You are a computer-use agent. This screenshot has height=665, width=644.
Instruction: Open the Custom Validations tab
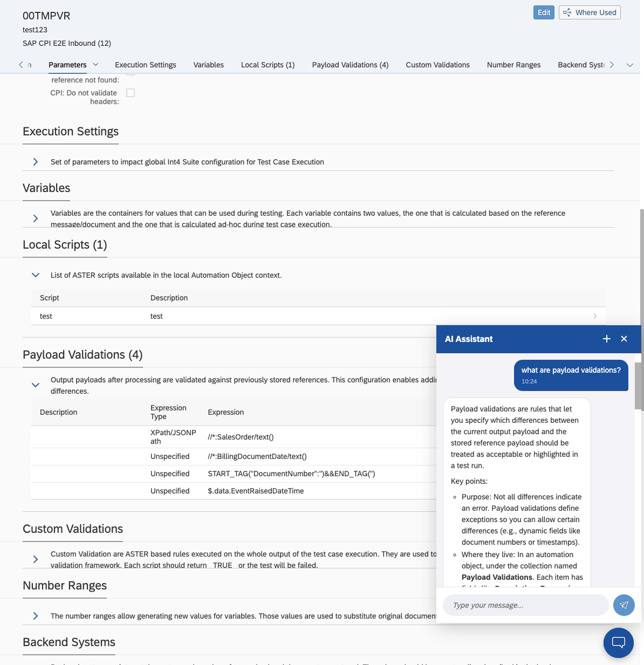tap(437, 65)
